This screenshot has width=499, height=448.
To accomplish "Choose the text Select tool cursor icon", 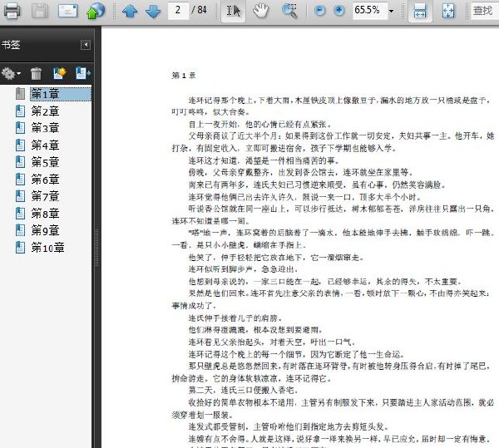I will coord(233,11).
